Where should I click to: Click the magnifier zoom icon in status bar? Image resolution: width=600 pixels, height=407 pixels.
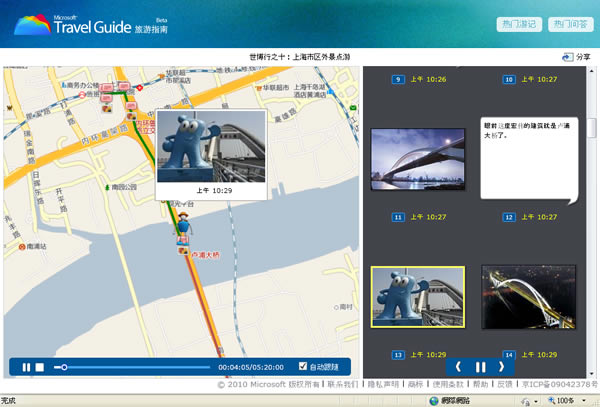pos(551,400)
